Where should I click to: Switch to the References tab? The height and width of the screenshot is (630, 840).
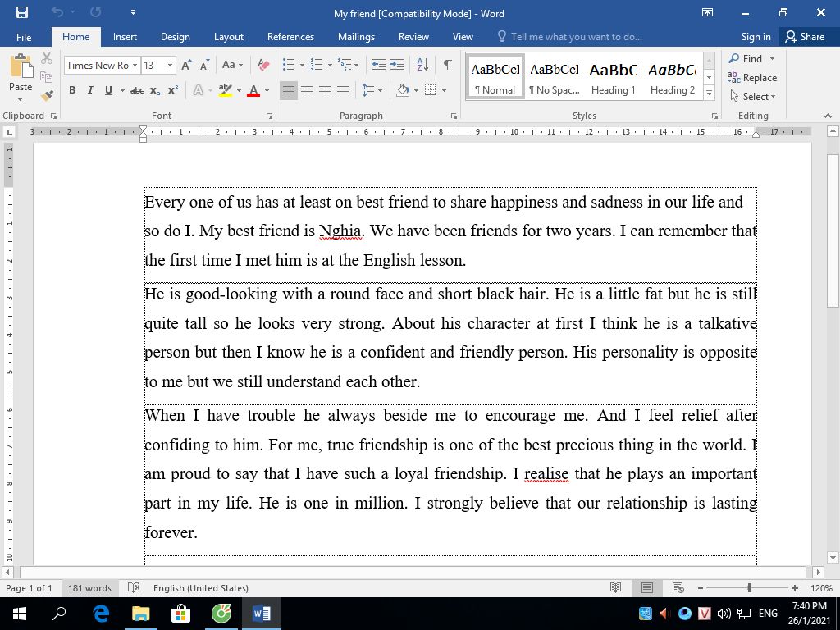pyautogui.click(x=290, y=37)
